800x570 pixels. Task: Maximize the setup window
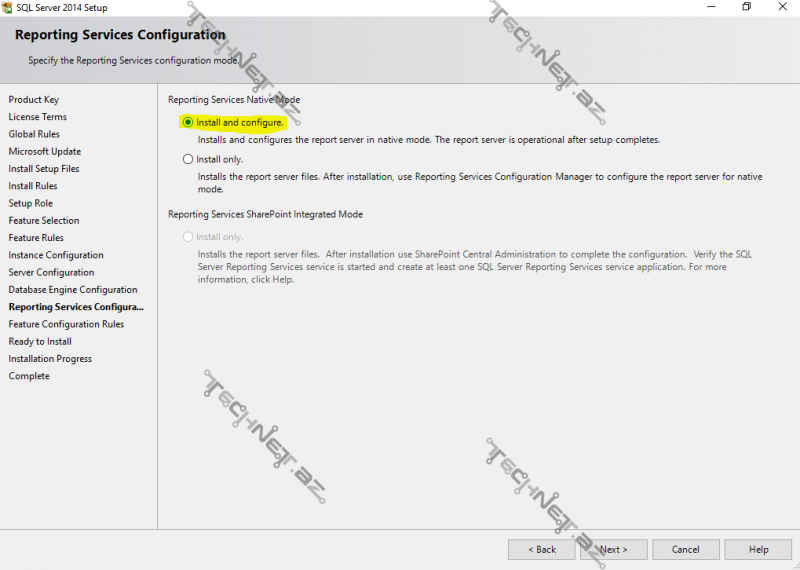point(746,7)
